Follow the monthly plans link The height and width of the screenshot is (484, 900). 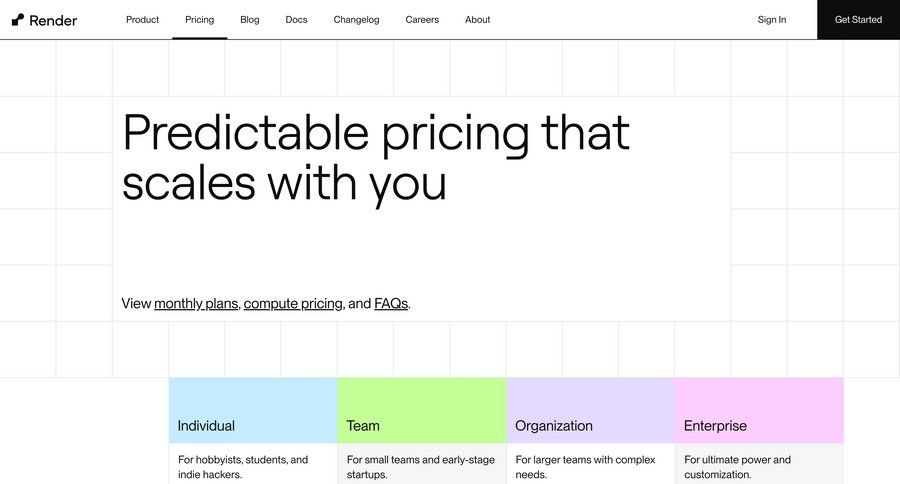(x=196, y=304)
